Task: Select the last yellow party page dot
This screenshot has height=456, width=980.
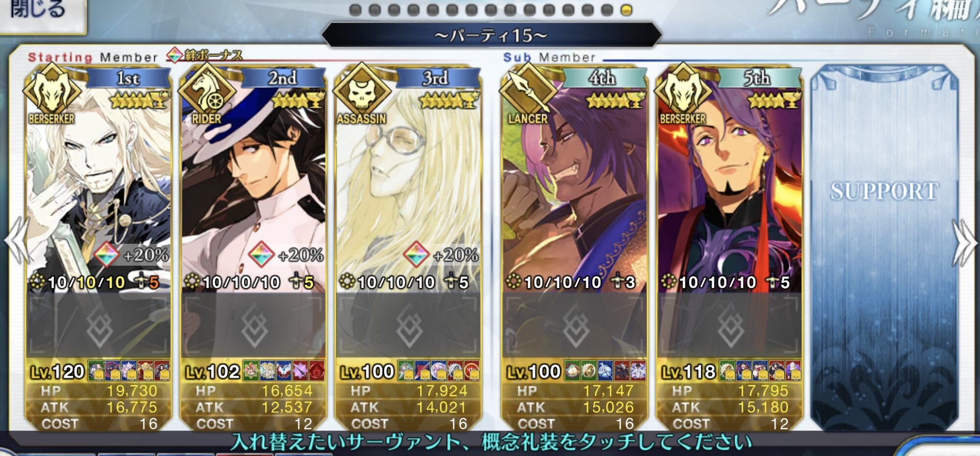Action: 626,10
